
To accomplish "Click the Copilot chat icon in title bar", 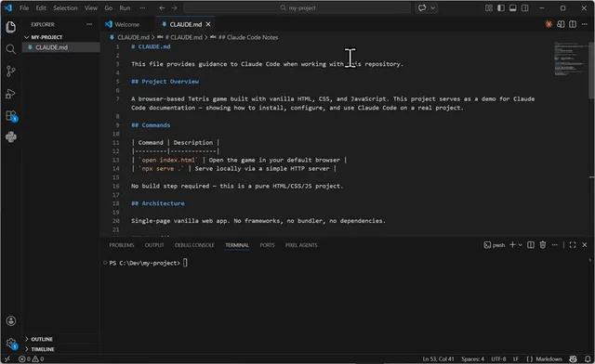I will tap(422, 8).
